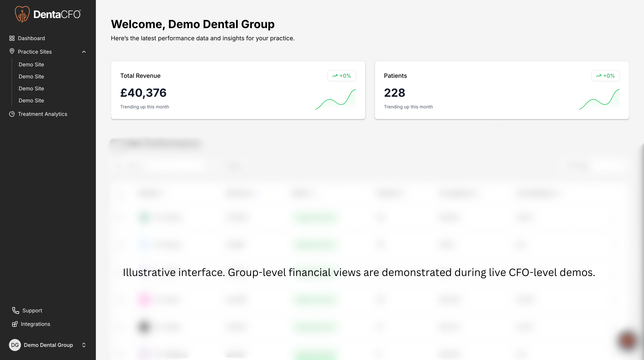The height and width of the screenshot is (360, 644).
Task: Collapse the Practice Sites submenu chevron
Action: [84, 52]
